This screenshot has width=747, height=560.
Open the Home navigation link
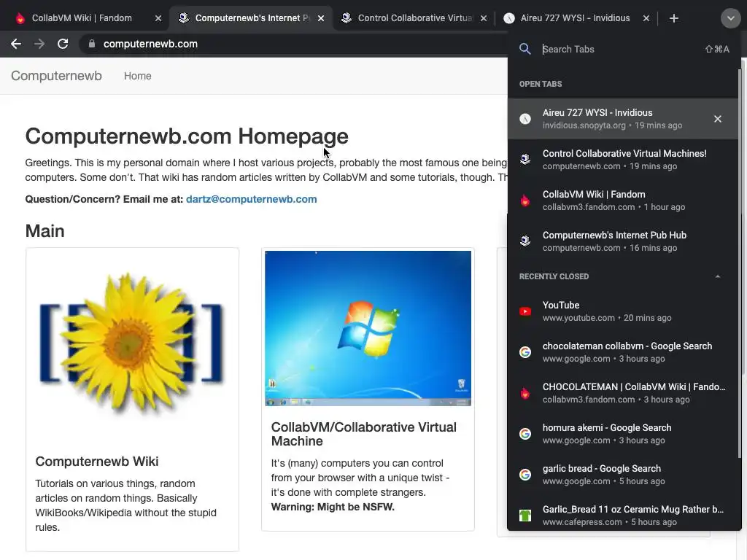[x=138, y=76]
